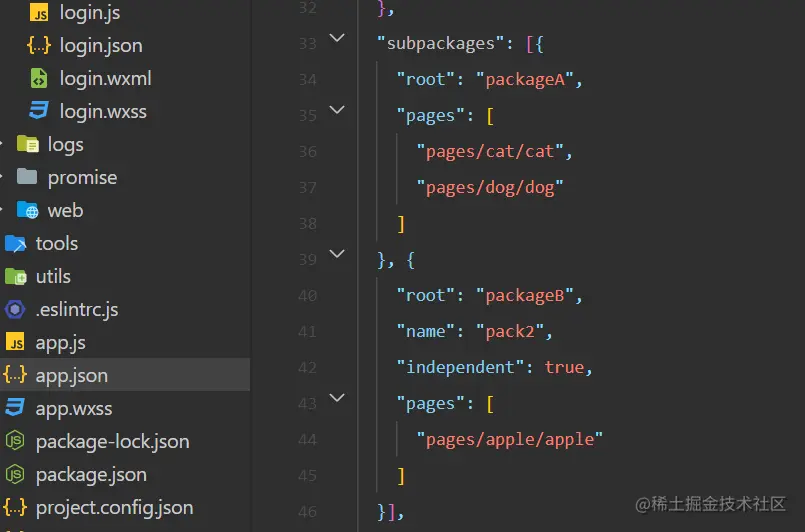
Task: Click the Node icon next to package.json
Action: (x=15, y=474)
